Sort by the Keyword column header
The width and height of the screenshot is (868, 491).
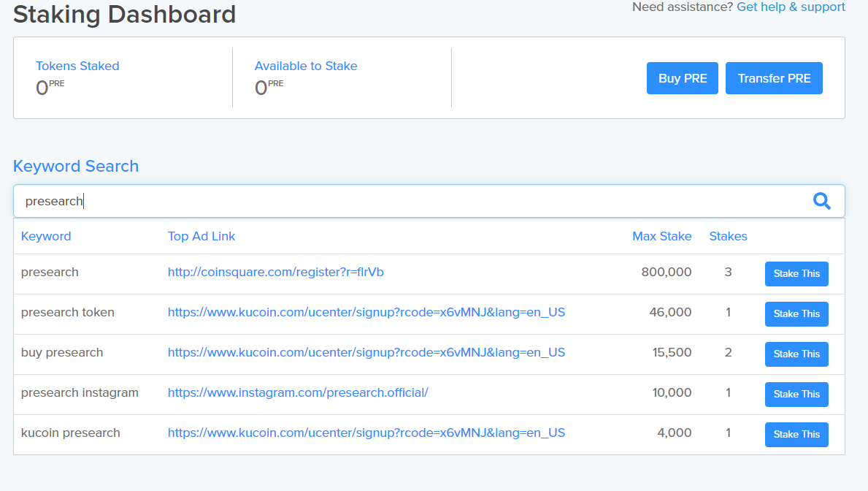[x=46, y=236]
